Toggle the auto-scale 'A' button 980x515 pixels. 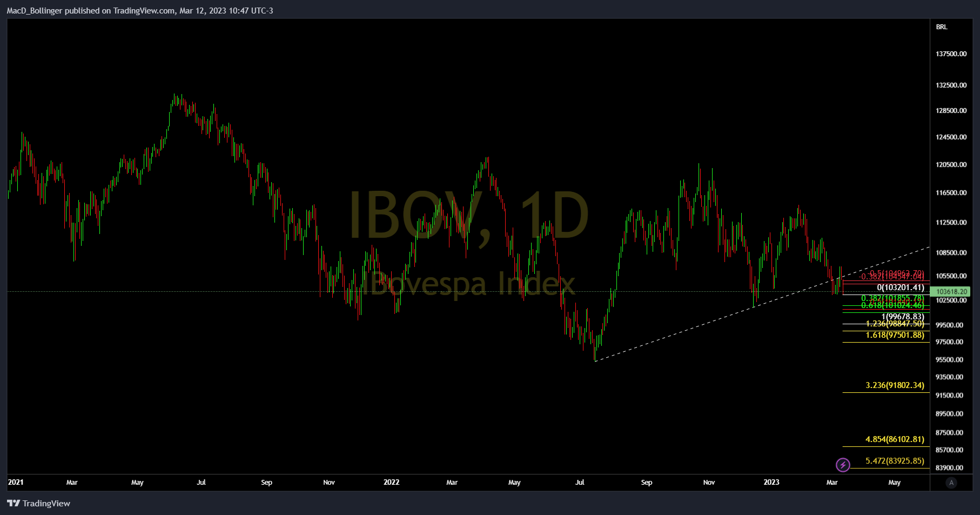(951, 483)
